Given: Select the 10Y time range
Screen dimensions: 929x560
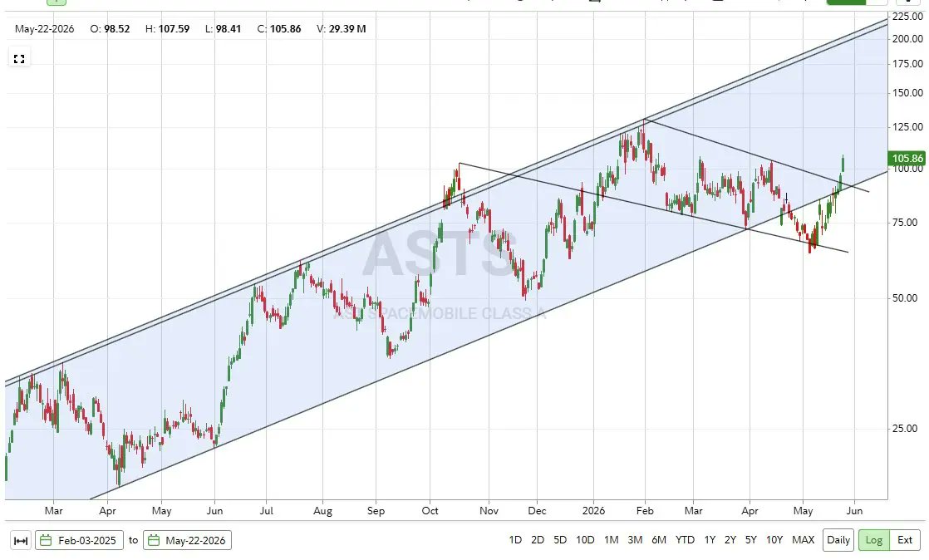Looking at the screenshot, I should 774,540.
